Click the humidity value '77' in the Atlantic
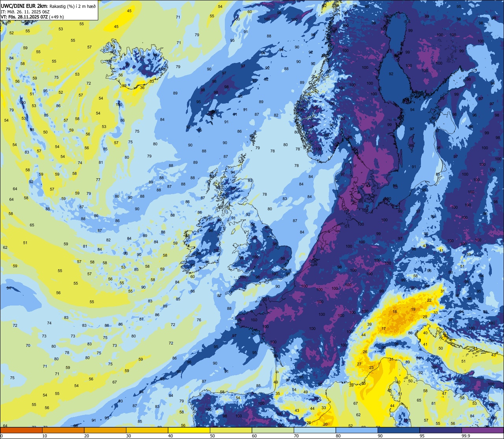The width and height of the screenshot is (504, 439). 98,180
